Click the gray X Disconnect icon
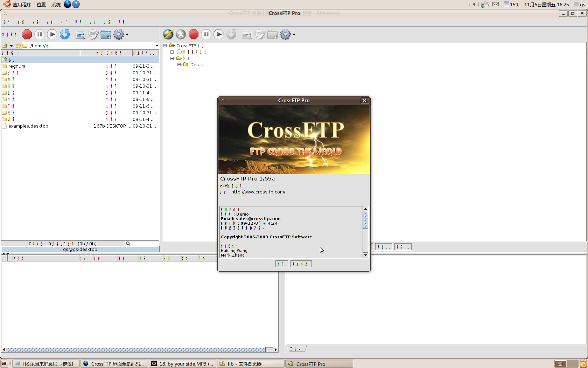The image size is (588, 368). point(181,34)
